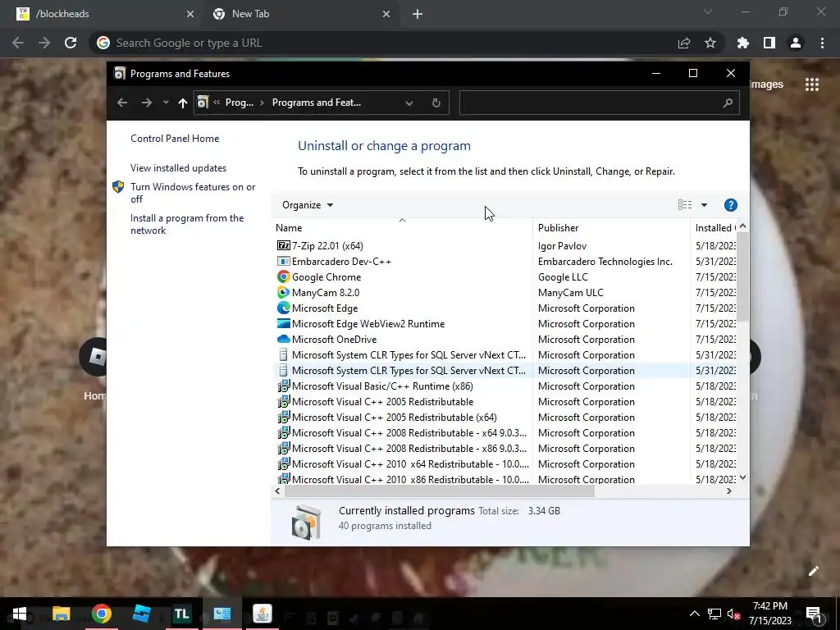Click the Control Panel back arrow

122,103
